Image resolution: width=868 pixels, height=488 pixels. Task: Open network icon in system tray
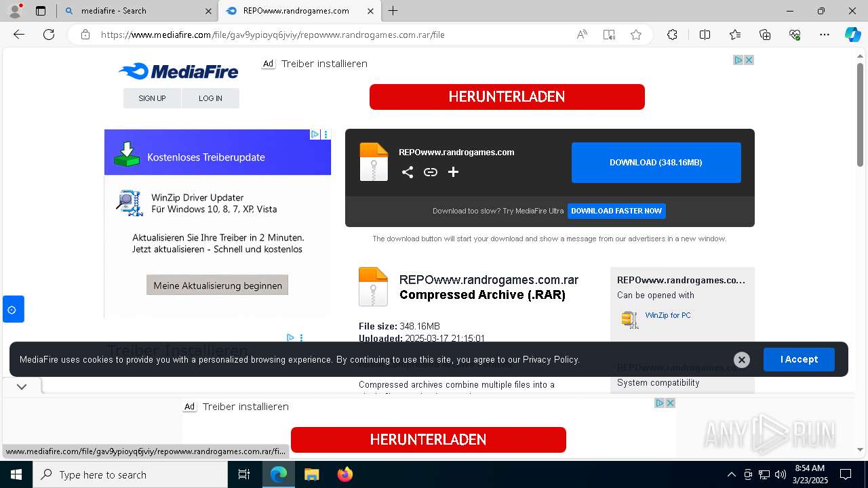tap(764, 474)
